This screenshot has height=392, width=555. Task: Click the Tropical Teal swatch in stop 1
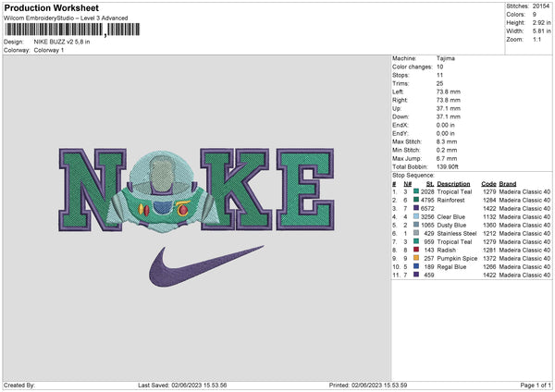[x=416, y=191]
